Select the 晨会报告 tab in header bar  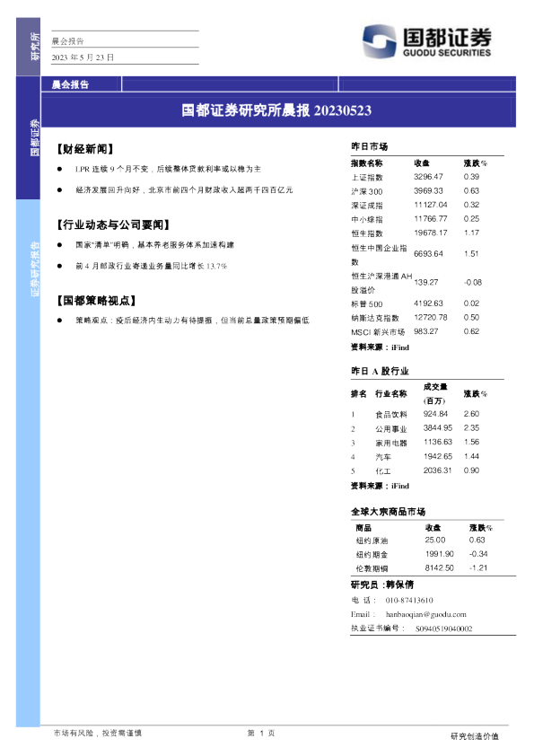pos(70,85)
